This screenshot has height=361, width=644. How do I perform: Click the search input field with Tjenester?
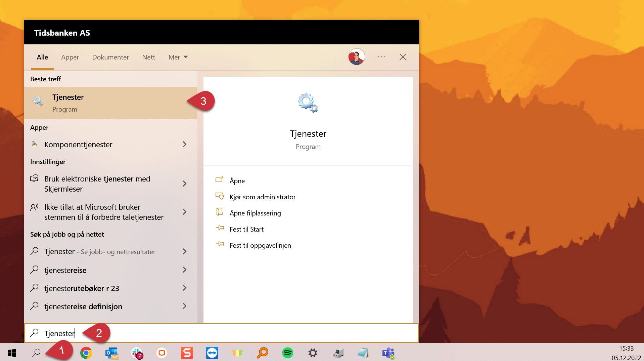222,333
